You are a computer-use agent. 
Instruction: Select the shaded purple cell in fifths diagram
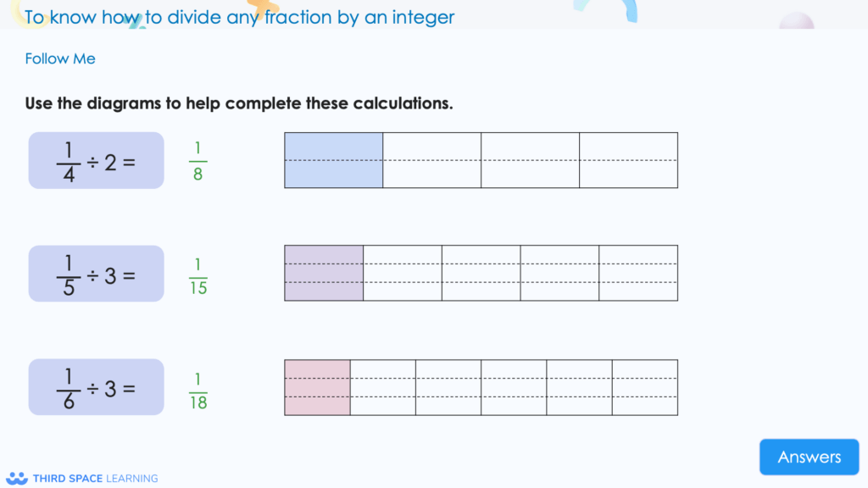coord(323,273)
